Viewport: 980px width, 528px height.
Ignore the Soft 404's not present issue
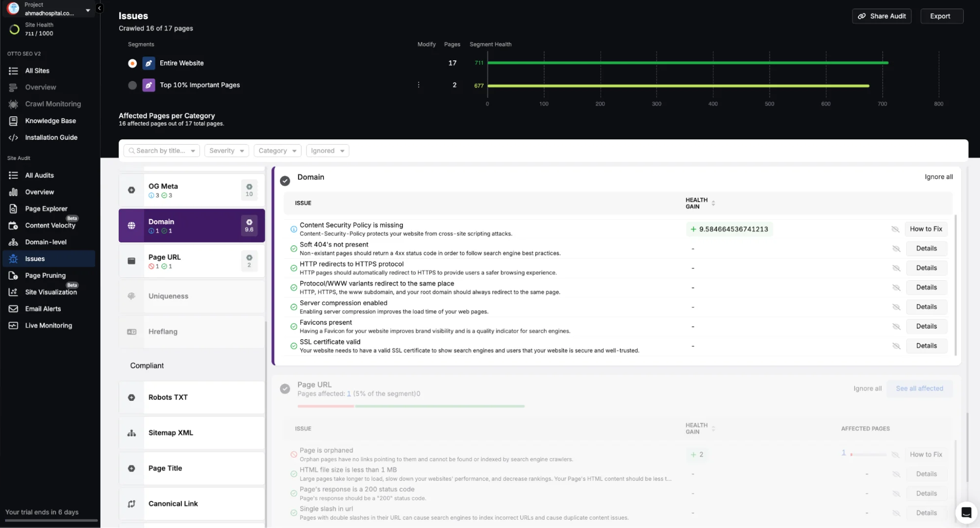tap(896, 249)
